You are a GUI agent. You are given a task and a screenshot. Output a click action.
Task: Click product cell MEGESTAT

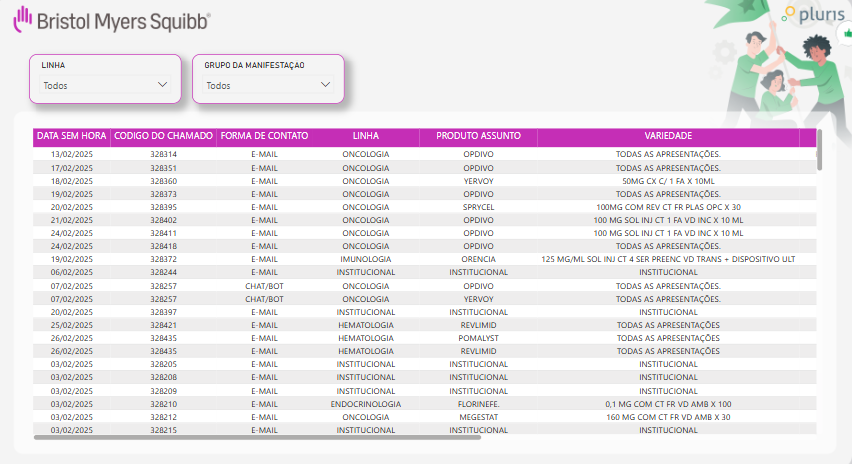[x=478, y=417]
